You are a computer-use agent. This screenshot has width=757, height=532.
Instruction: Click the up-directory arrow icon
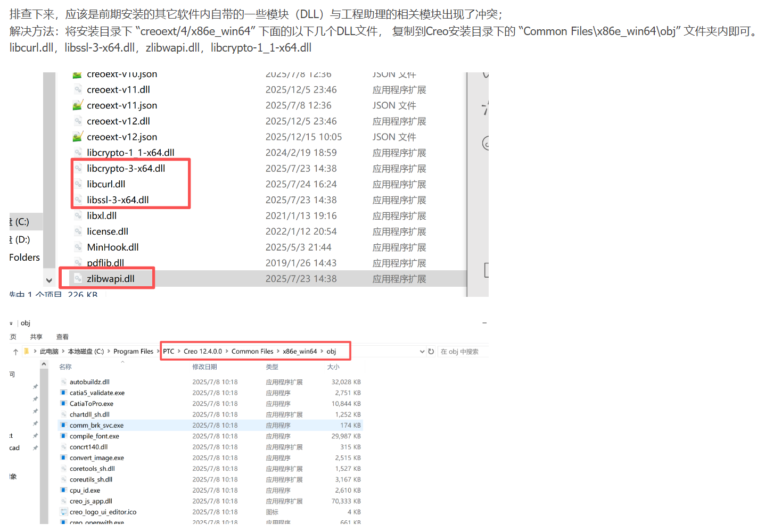[15, 352]
